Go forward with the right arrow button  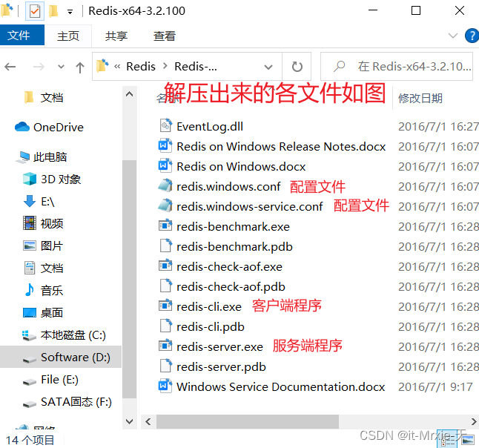[39, 67]
